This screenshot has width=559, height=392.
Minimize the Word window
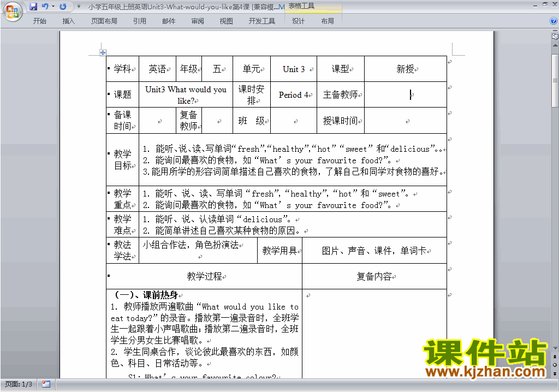click(x=535, y=5)
